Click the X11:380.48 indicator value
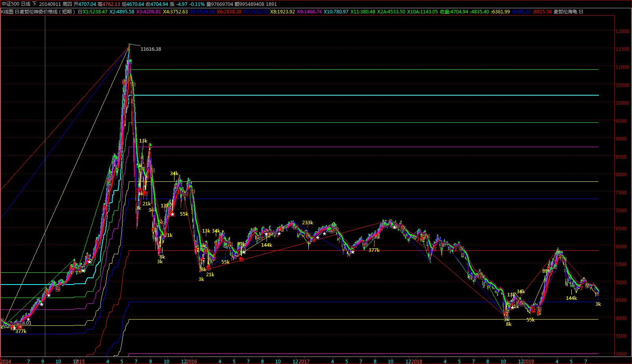The height and width of the screenshot is (364, 632). coord(363,12)
